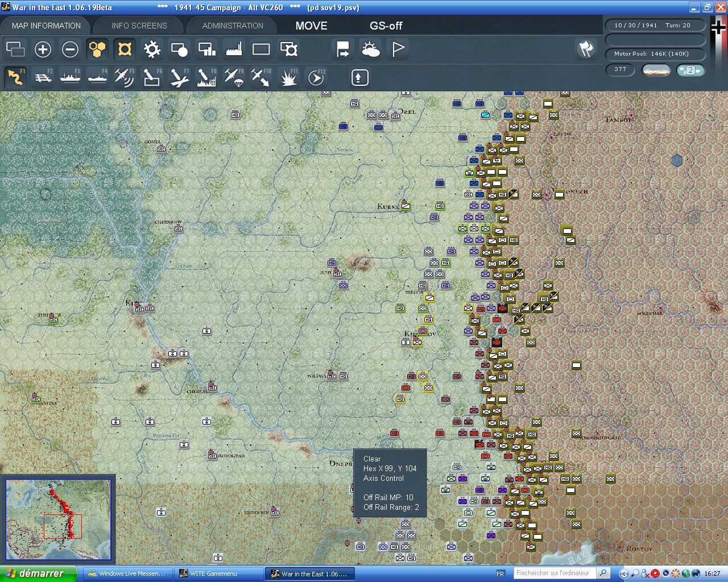Select the F4 amphibious transport mode icon
728x582 pixels.
pyautogui.click(x=97, y=77)
